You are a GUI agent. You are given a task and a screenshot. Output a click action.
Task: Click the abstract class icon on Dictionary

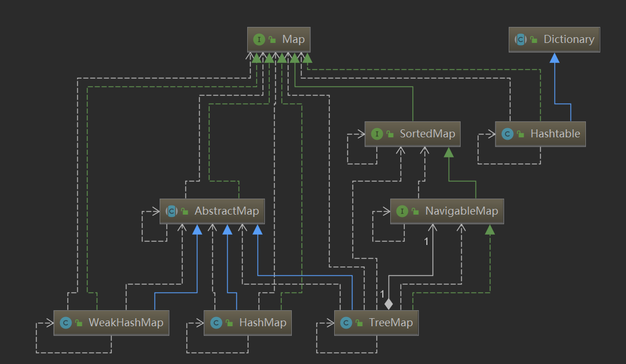521,39
